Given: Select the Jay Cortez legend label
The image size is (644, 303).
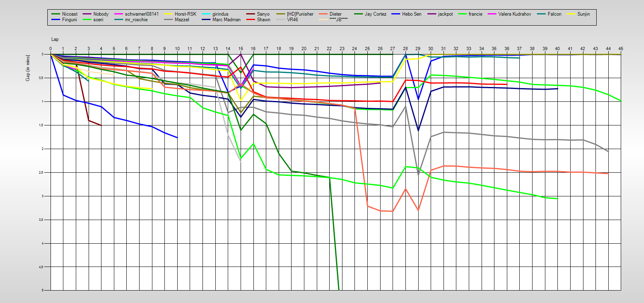Looking at the screenshot, I should pyautogui.click(x=375, y=14).
